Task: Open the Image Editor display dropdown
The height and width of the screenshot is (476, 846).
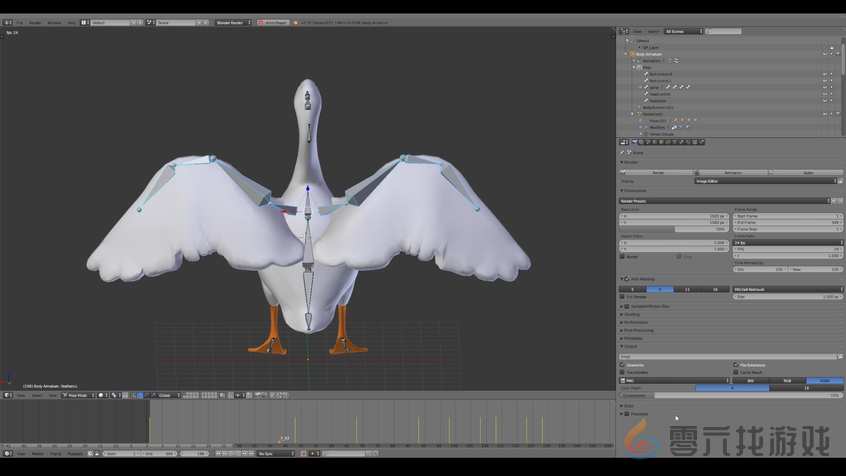Action: (767, 181)
